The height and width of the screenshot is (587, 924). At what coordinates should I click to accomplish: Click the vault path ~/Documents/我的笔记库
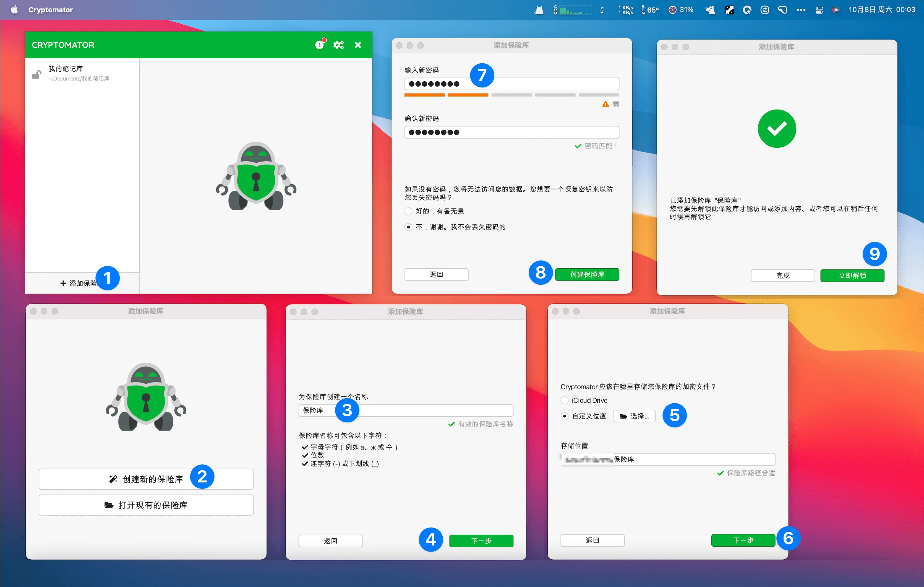click(x=79, y=79)
